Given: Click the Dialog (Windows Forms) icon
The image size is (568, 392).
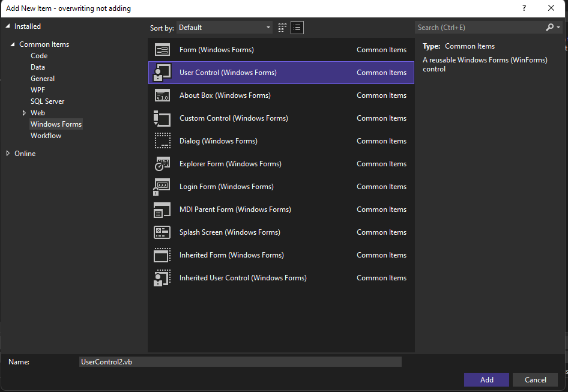Looking at the screenshot, I should (162, 140).
